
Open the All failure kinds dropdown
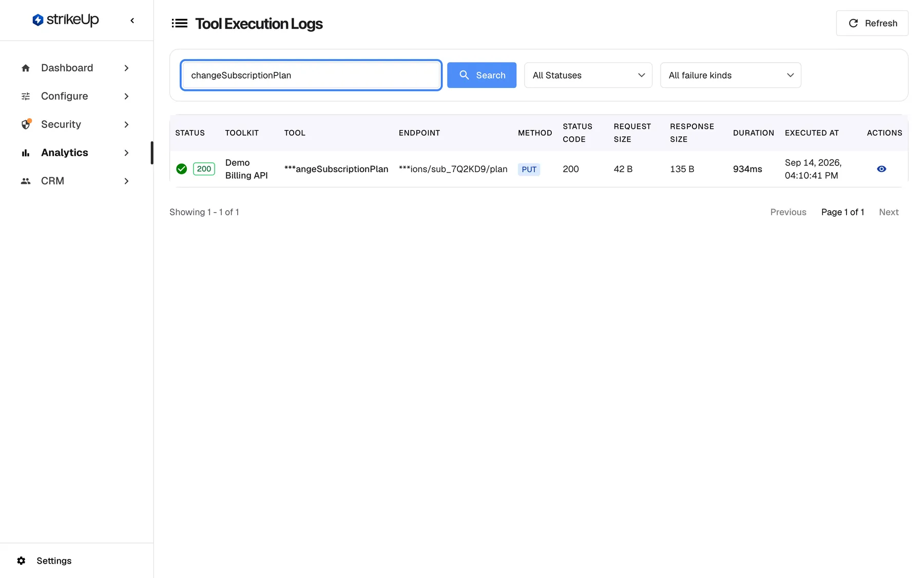[x=730, y=76]
